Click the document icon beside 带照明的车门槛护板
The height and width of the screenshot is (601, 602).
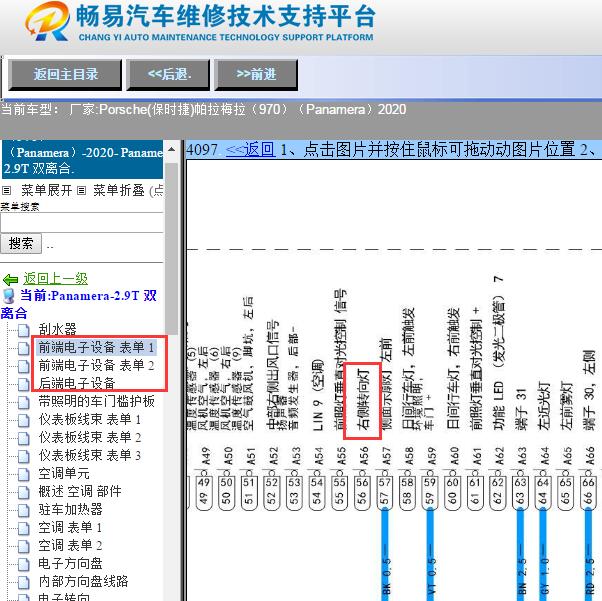23,402
